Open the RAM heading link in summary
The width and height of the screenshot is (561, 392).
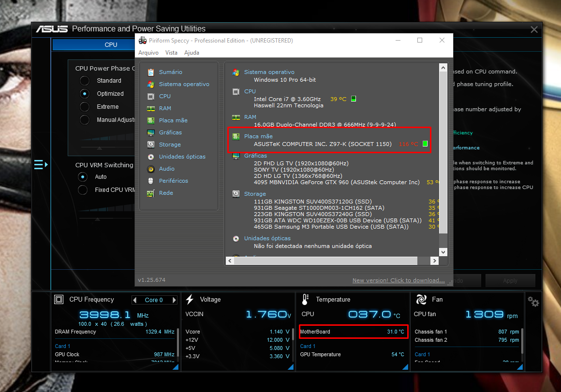click(250, 117)
